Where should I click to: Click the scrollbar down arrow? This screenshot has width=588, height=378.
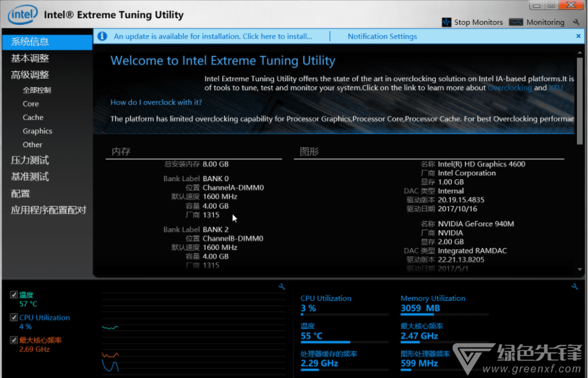coord(580,269)
